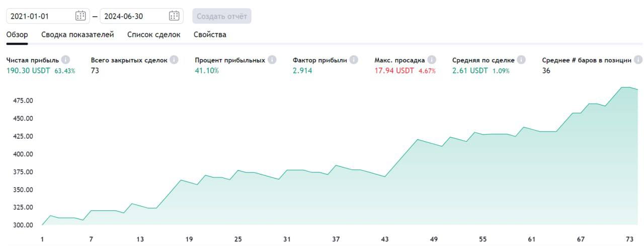The width and height of the screenshot is (644, 246).
Task: Show info for Макс. просадка metric
Action: (432, 60)
